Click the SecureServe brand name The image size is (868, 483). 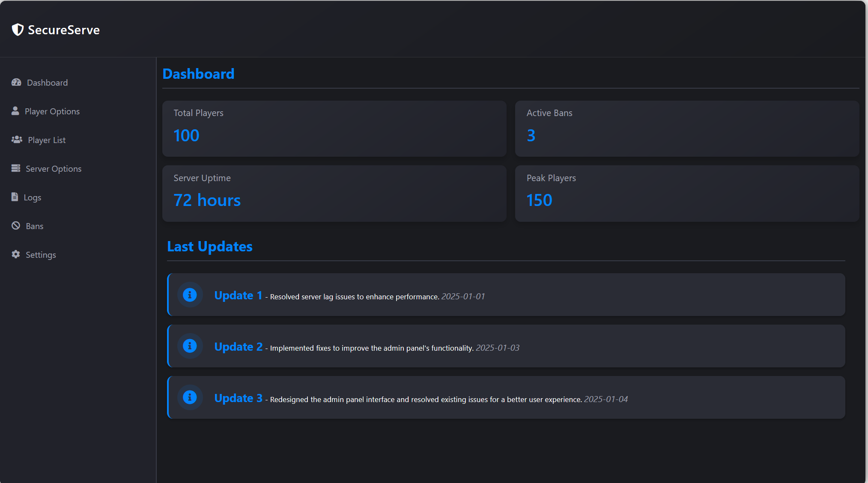[x=64, y=30]
